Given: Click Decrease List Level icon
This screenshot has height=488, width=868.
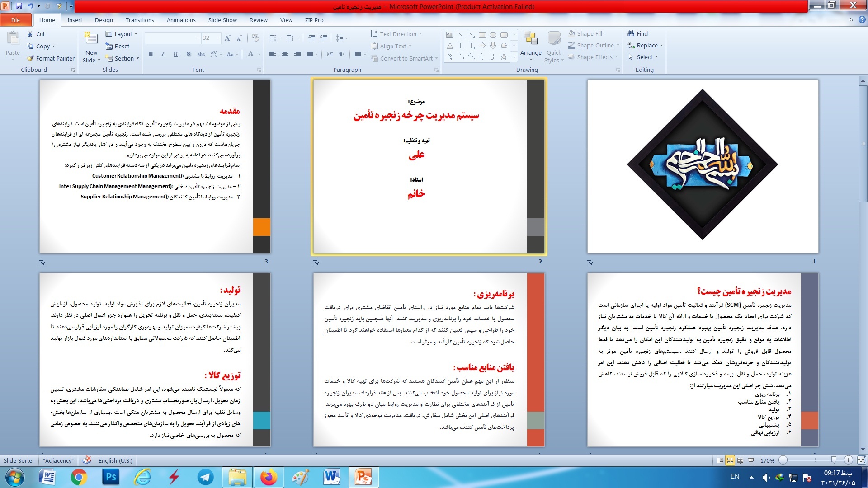Looking at the screenshot, I should (x=311, y=38).
